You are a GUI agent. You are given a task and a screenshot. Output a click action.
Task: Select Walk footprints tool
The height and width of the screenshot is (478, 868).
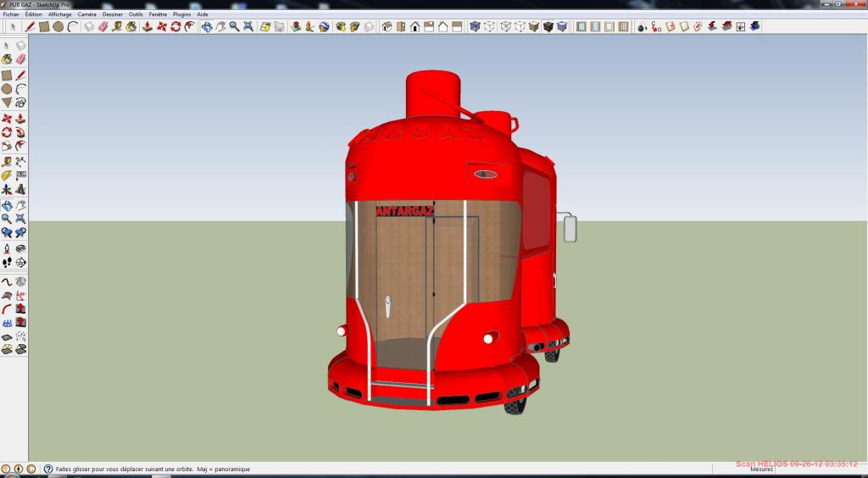coord(7,263)
